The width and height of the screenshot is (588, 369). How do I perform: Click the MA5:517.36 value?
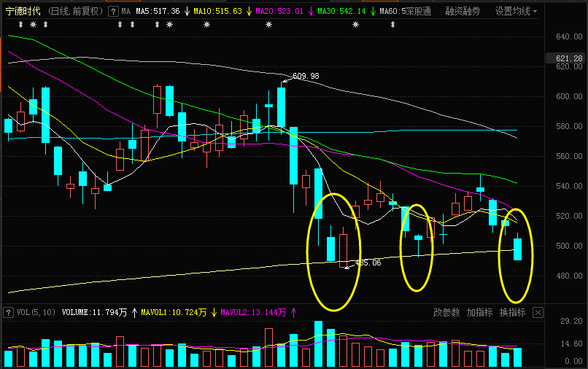pyautogui.click(x=158, y=11)
